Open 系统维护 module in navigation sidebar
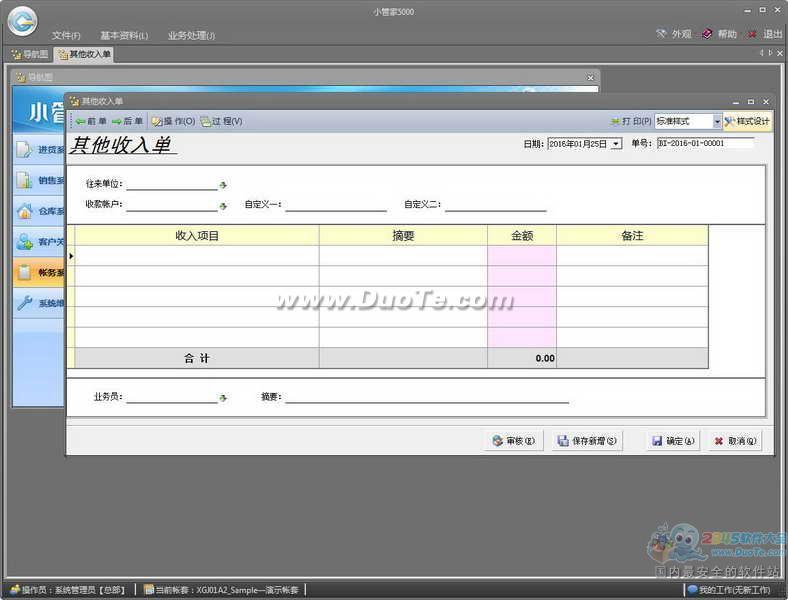Viewport: 788px width, 600px height. [39, 303]
